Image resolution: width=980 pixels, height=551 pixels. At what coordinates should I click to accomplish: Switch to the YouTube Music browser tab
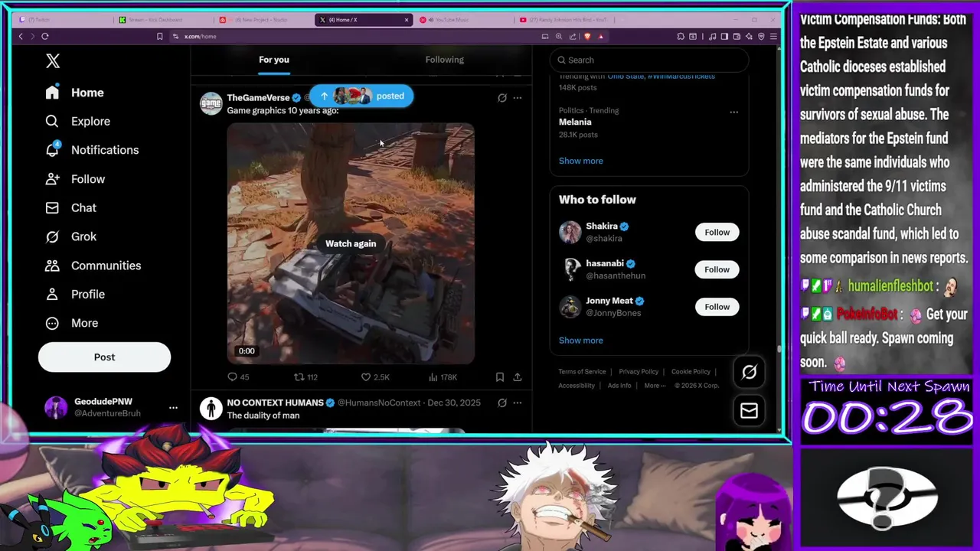tap(463, 20)
